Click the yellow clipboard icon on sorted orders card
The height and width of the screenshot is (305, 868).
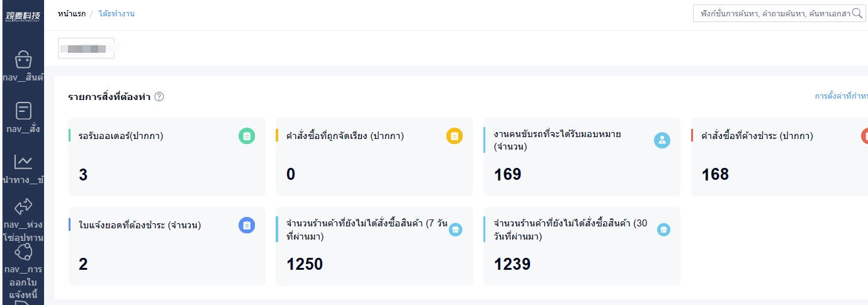(x=454, y=136)
